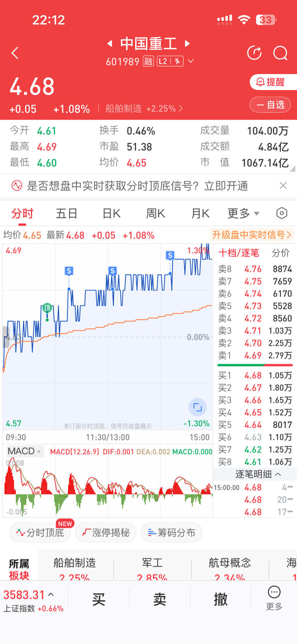
Task: Tap the 撤 cancel order button
Action: (x=220, y=599)
